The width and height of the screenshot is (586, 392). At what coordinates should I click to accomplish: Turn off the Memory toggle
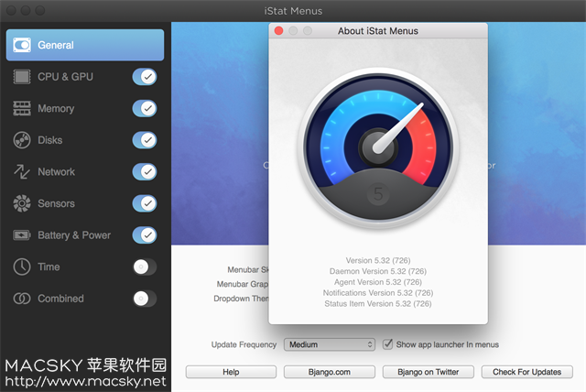pos(145,108)
